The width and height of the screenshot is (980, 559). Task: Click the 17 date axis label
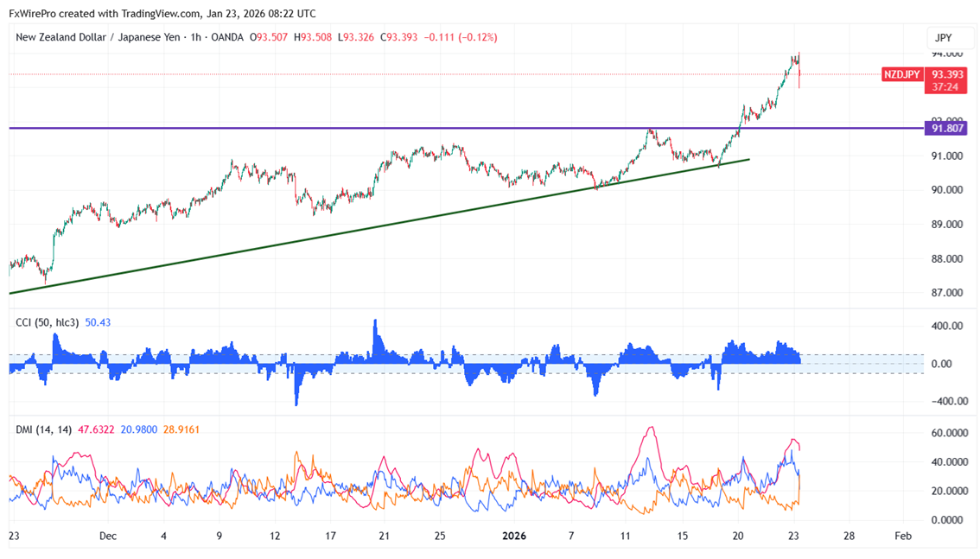tap(330, 536)
